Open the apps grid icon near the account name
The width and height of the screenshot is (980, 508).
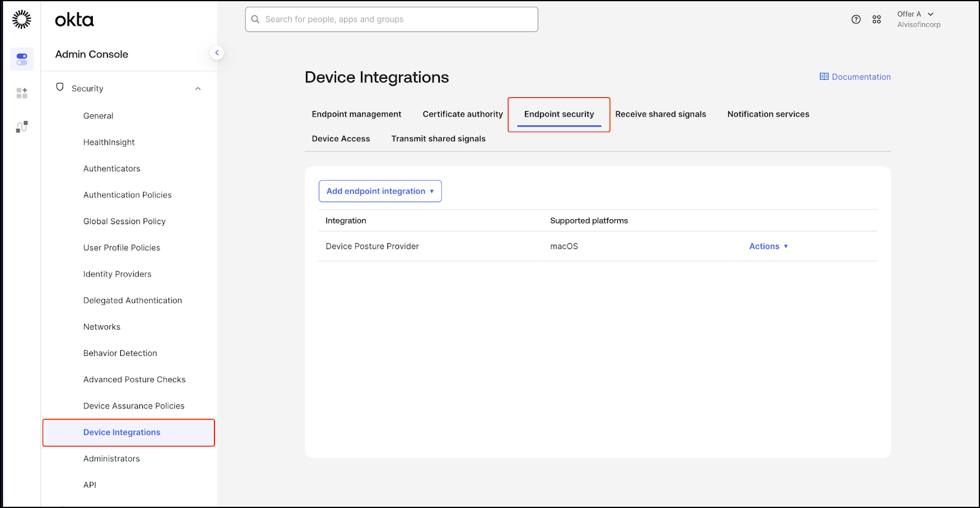click(877, 20)
